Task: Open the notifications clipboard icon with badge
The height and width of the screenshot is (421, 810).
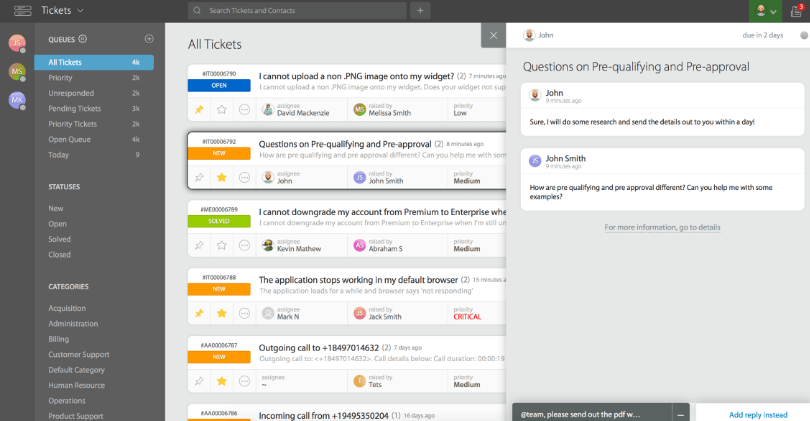Action: 796,11
